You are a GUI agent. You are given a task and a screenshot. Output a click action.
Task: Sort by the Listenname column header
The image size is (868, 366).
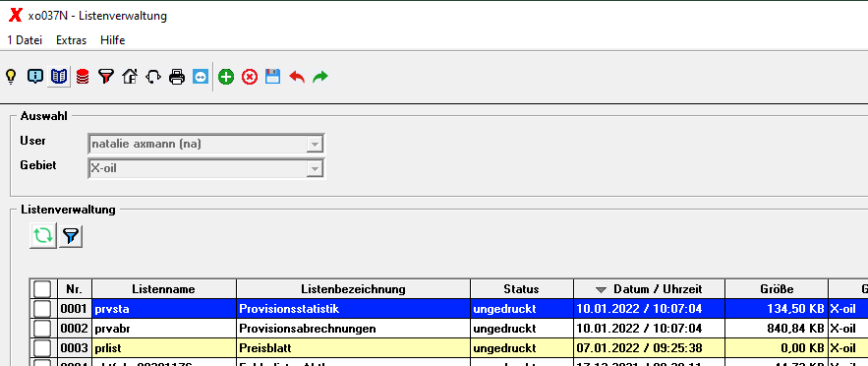click(x=164, y=289)
